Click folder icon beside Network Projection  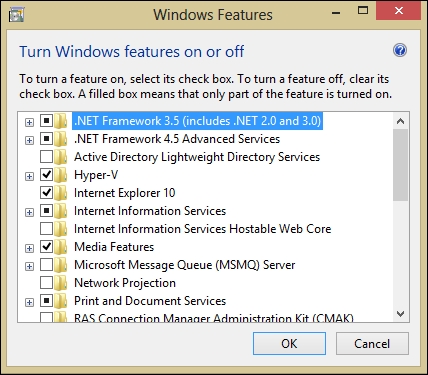(61, 283)
